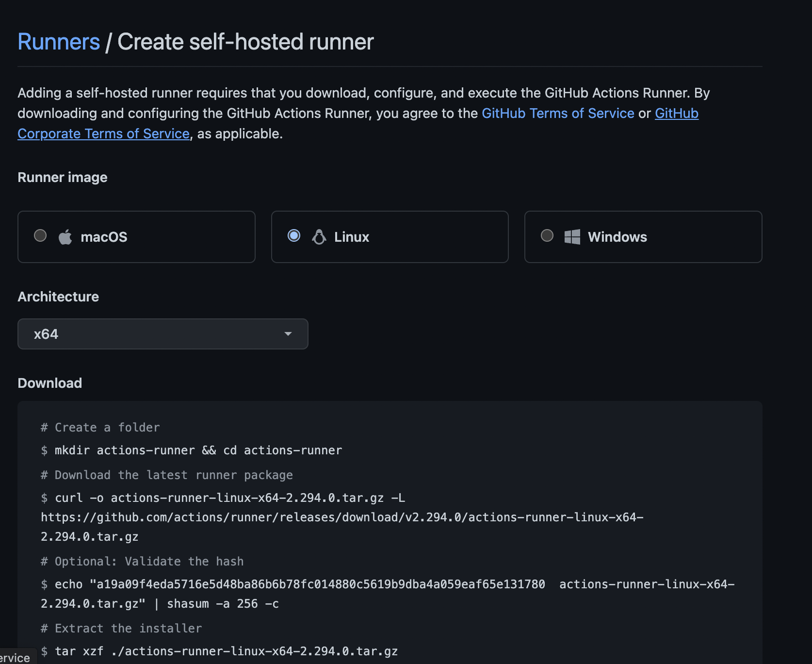The width and height of the screenshot is (812, 664).
Task: Click the Linux label text
Action: [352, 237]
